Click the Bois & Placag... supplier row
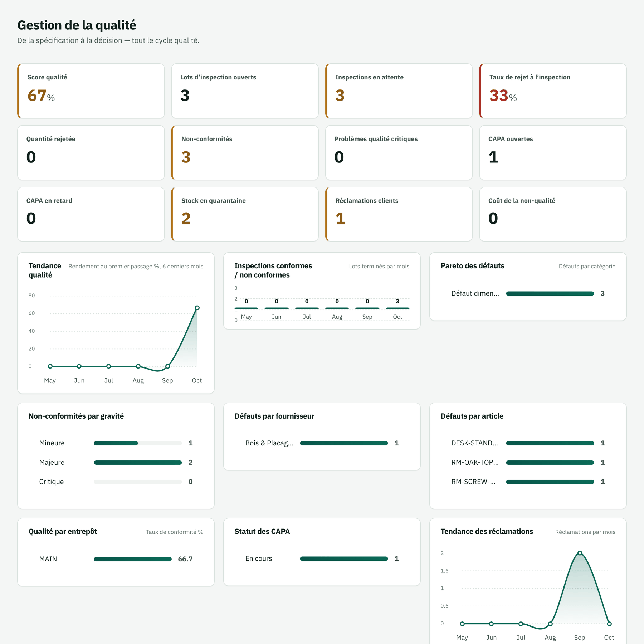 pyautogui.click(x=322, y=443)
